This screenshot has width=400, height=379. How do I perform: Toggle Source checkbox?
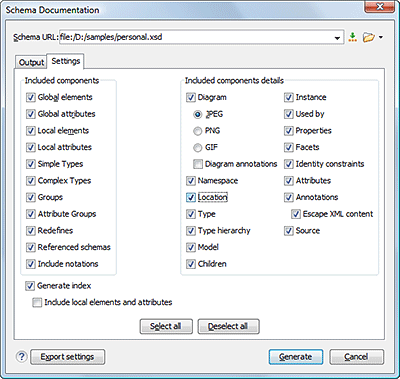click(289, 231)
